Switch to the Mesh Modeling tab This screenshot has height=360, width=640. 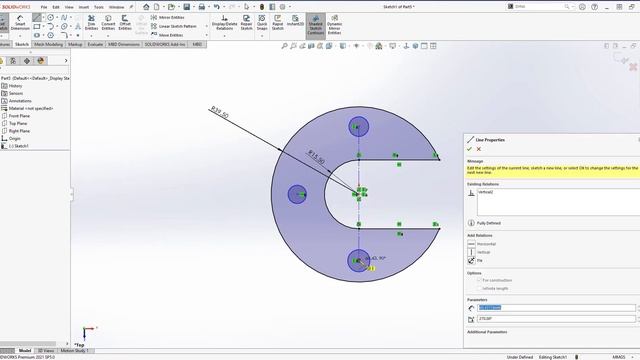pyautogui.click(x=48, y=44)
